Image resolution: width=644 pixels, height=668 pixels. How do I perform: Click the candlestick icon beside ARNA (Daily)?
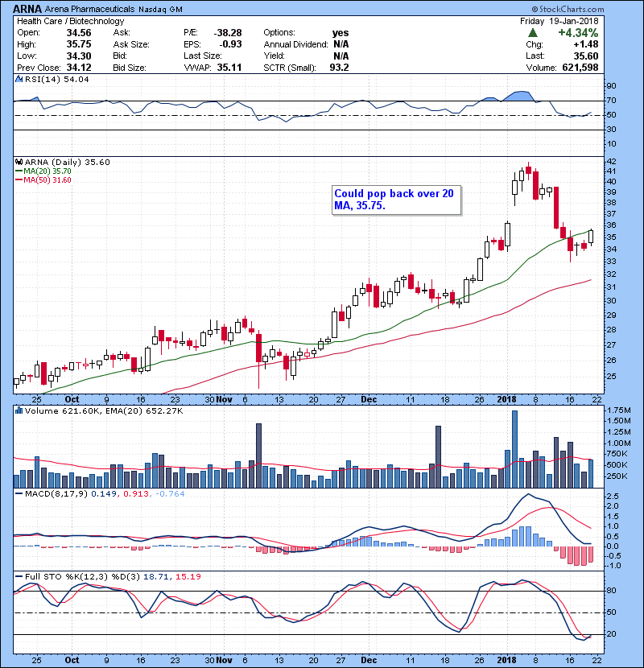pos(19,162)
